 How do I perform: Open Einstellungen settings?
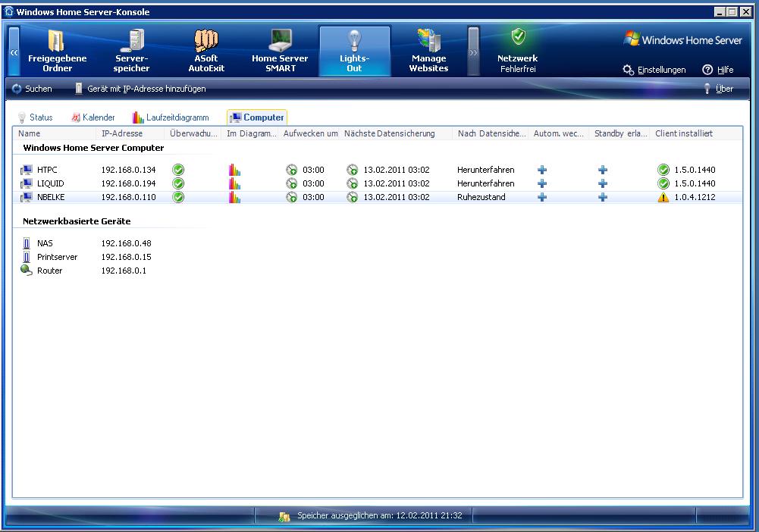(654, 70)
